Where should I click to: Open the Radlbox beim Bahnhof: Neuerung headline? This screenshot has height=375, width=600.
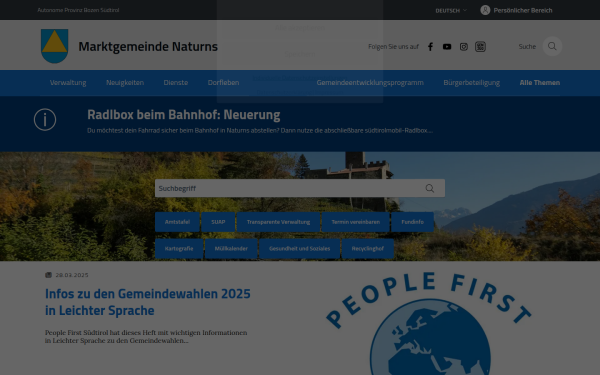[x=184, y=115]
